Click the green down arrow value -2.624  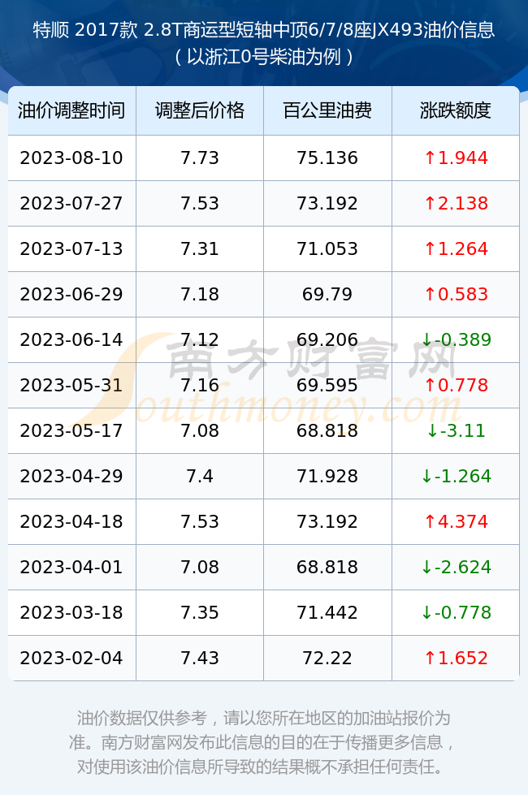[x=456, y=567]
